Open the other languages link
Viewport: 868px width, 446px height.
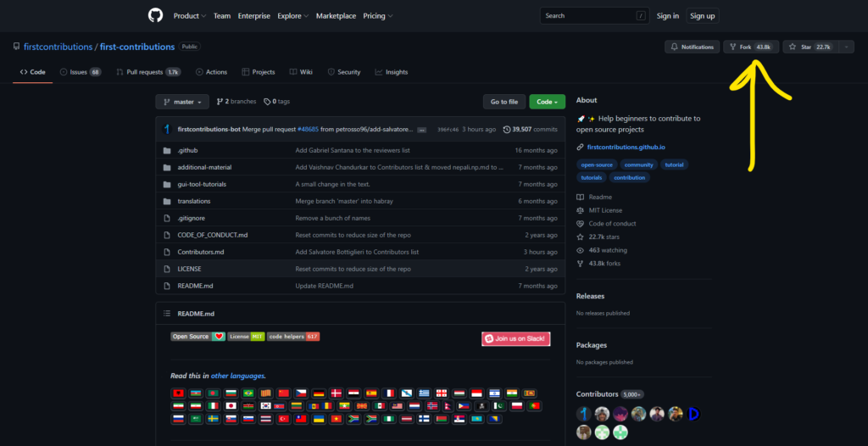click(x=237, y=376)
